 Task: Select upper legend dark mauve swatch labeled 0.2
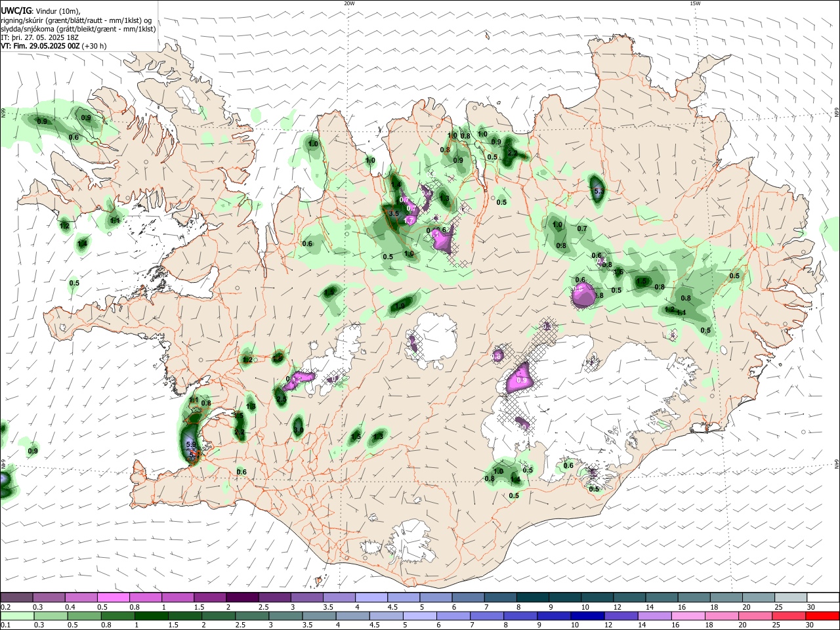16,597
